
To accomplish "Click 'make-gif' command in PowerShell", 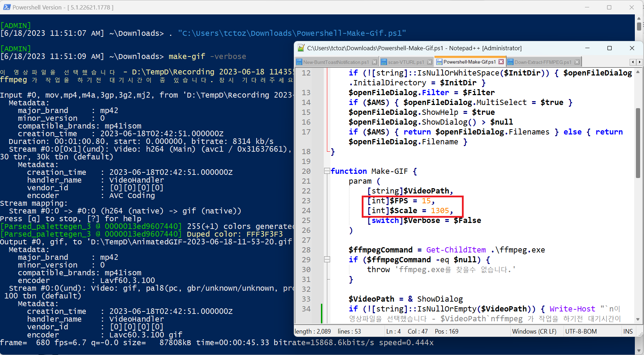I will [187, 57].
